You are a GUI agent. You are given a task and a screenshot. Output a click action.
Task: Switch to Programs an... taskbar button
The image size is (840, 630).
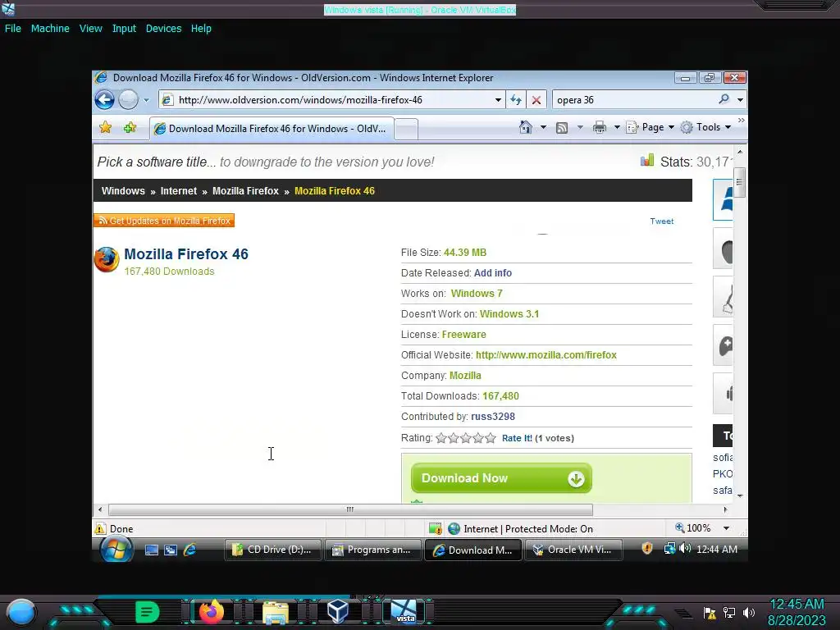tap(373, 550)
